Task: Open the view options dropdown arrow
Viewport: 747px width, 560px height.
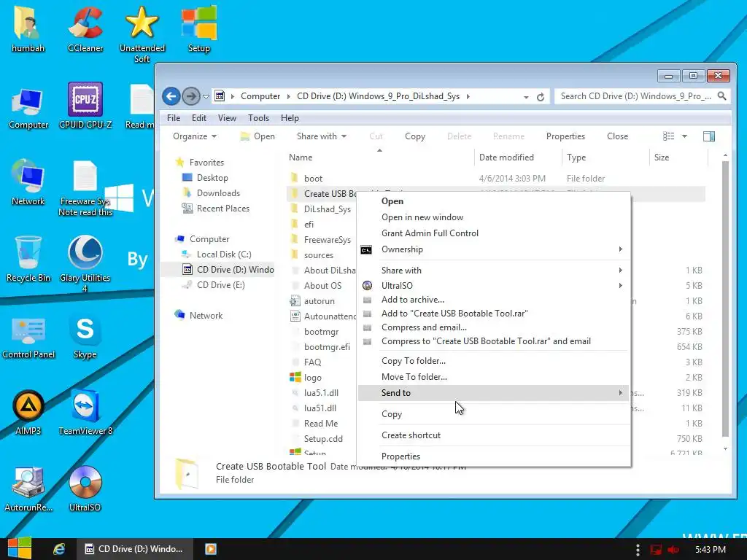Action: [x=684, y=136]
